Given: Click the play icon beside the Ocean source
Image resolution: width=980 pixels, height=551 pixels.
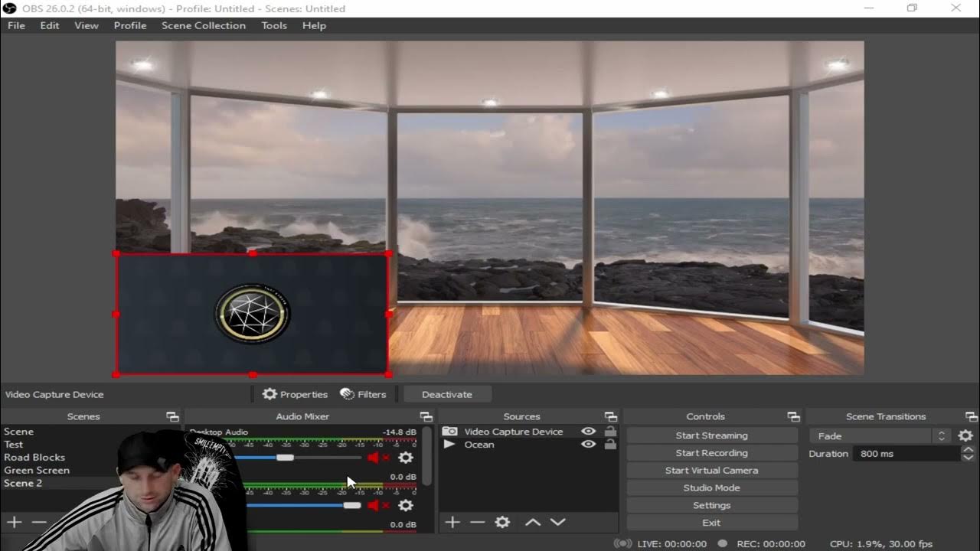Looking at the screenshot, I should point(449,445).
